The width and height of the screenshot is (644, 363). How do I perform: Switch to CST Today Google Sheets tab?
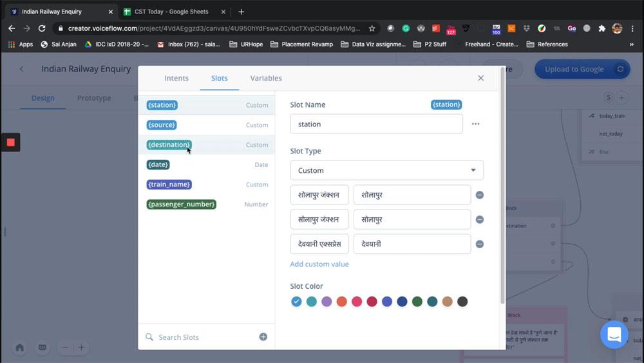pyautogui.click(x=171, y=12)
